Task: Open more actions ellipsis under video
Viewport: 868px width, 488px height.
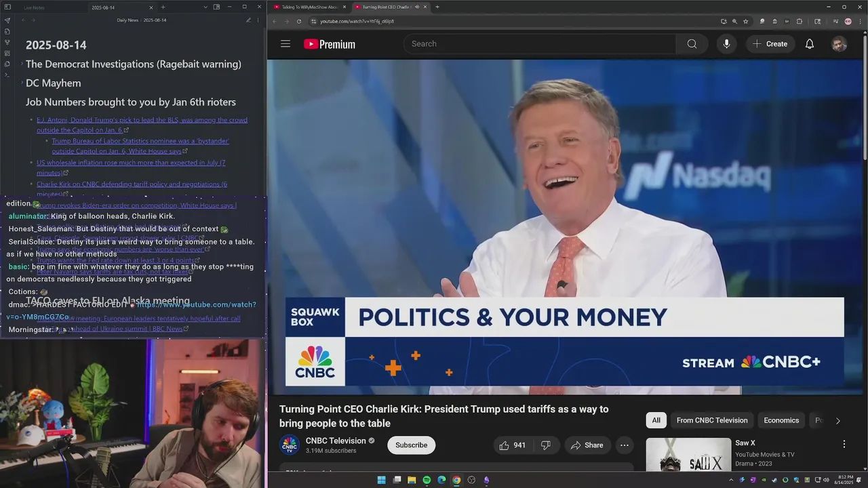Action: pos(625,445)
